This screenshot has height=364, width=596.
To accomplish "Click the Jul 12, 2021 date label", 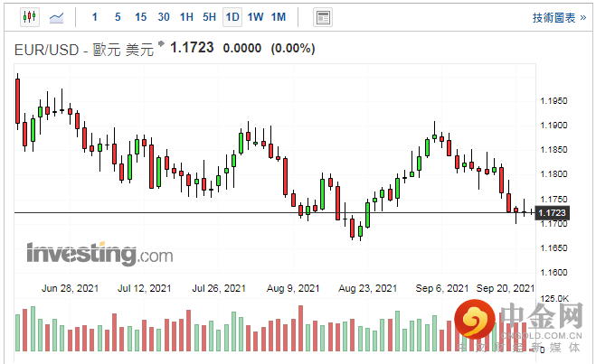I will pos(145,288).
